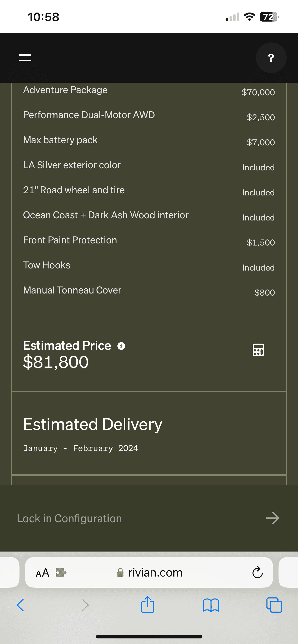Viewport: 298px width, 644px height.
Task: Tap the Lock in Configuration arrow
Action: click(x=272, y=518)
